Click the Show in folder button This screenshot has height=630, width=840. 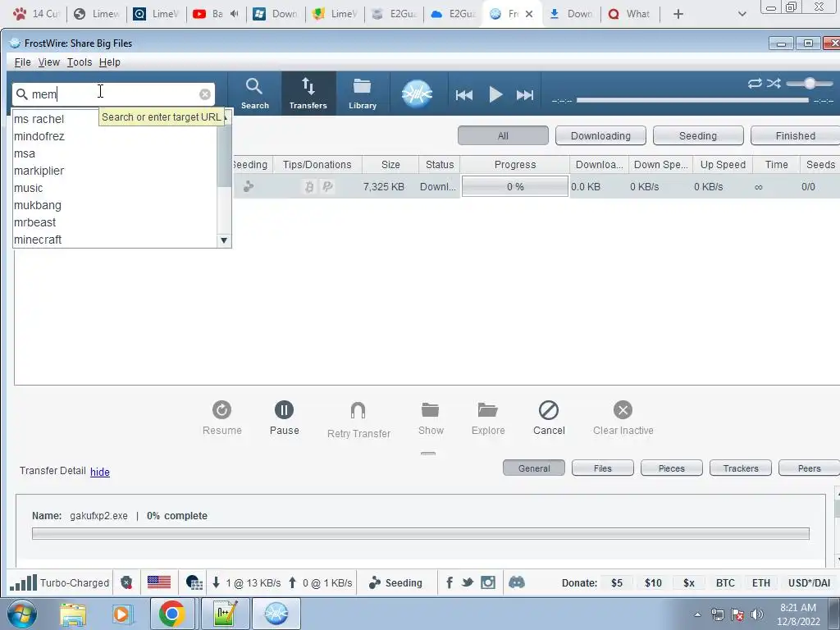click(x=431, y=418)
